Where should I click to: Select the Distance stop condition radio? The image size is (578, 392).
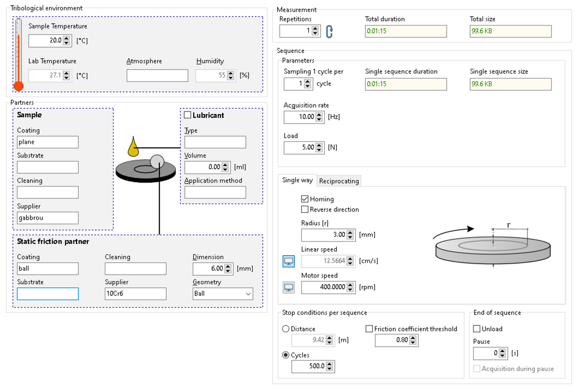(x=286, y=329)
